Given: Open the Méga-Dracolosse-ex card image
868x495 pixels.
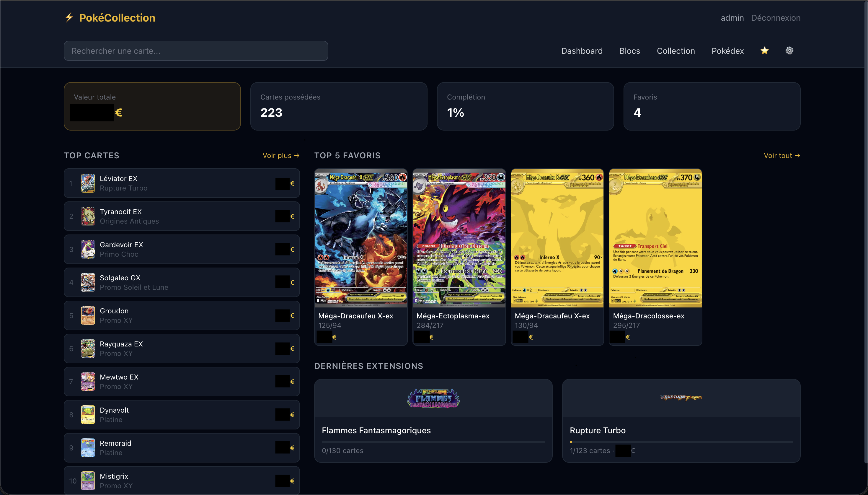Looking at the screenshot, I should coord(656,238).
